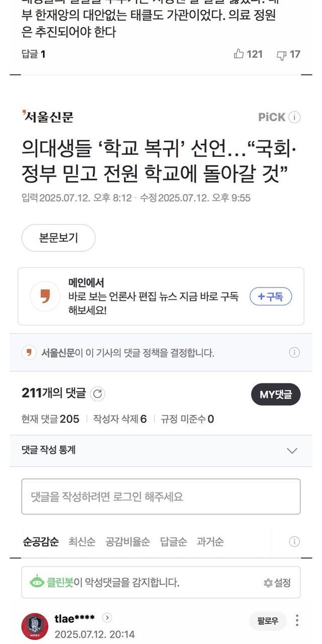
Task: Open replies via 답글 1
Action: pos(34,54)
